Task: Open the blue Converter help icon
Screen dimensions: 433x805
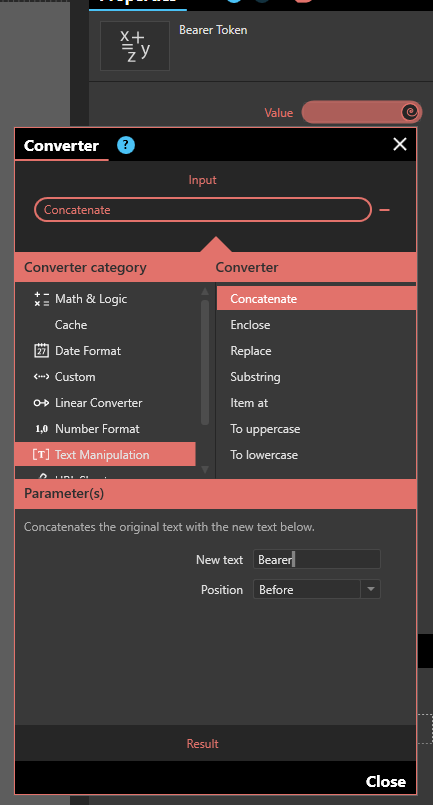Action: tap(126, 145)
